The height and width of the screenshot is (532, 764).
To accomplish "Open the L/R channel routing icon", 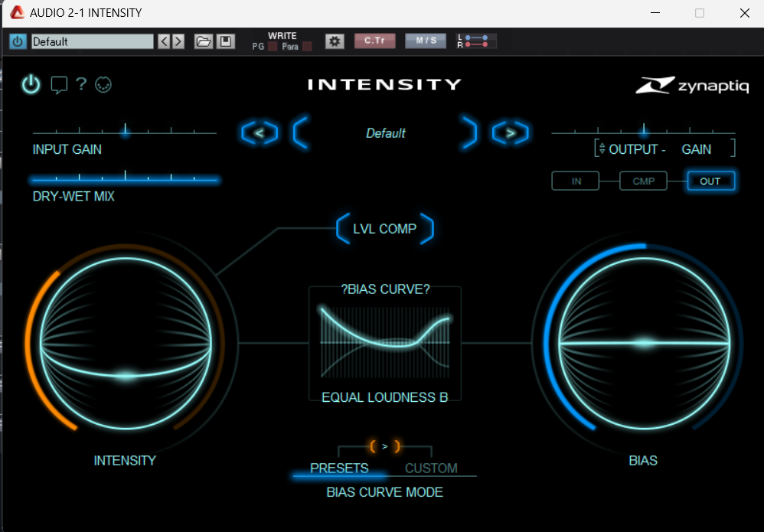I will point(476,41).
